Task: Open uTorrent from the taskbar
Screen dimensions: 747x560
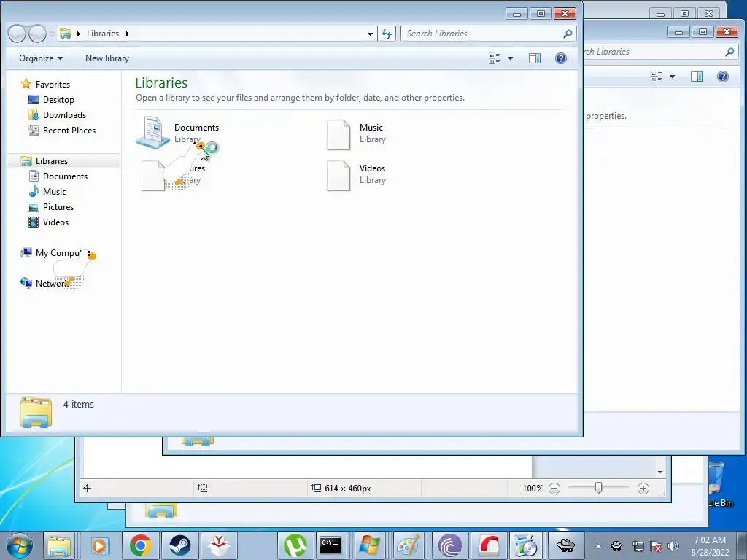Action: (x=295, y=545)
